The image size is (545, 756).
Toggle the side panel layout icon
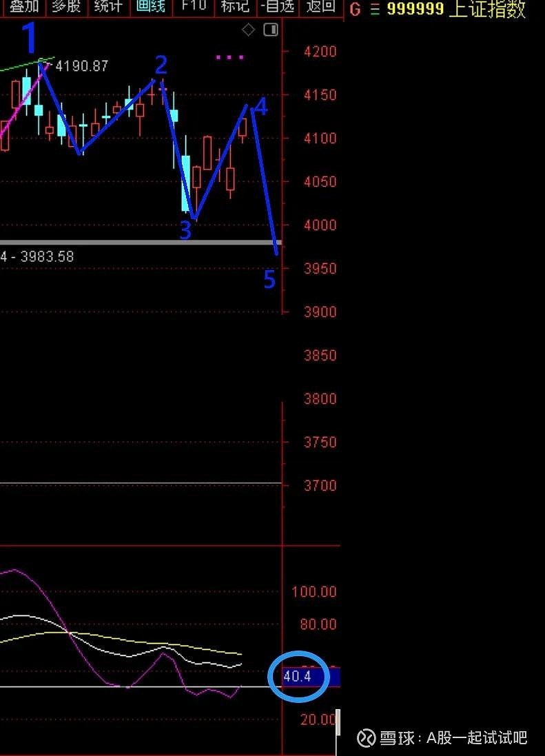(x=271, y=30)
